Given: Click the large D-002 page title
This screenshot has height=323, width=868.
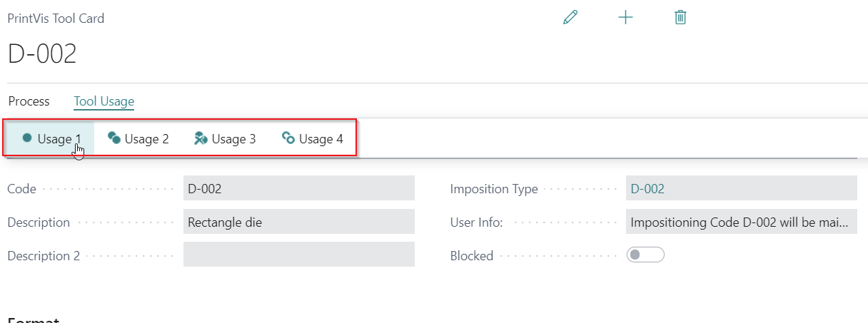Looking at the screenshot, I should coord(42,54).
